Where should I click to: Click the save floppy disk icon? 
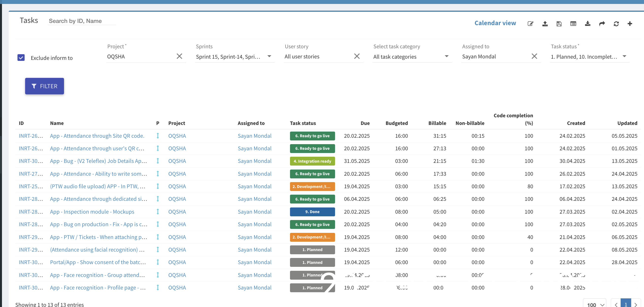pyautogui.click(x=559, y=23)
